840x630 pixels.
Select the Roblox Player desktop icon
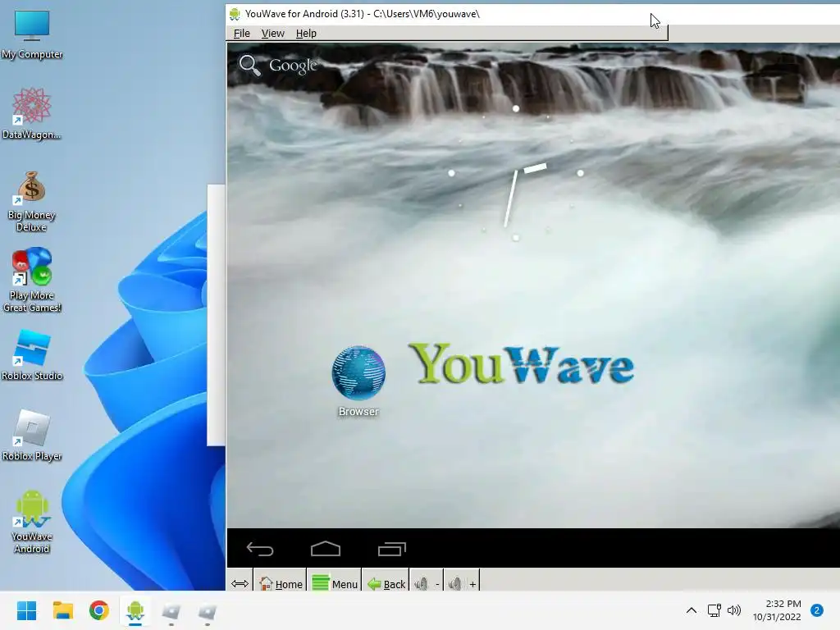[32, 436]
